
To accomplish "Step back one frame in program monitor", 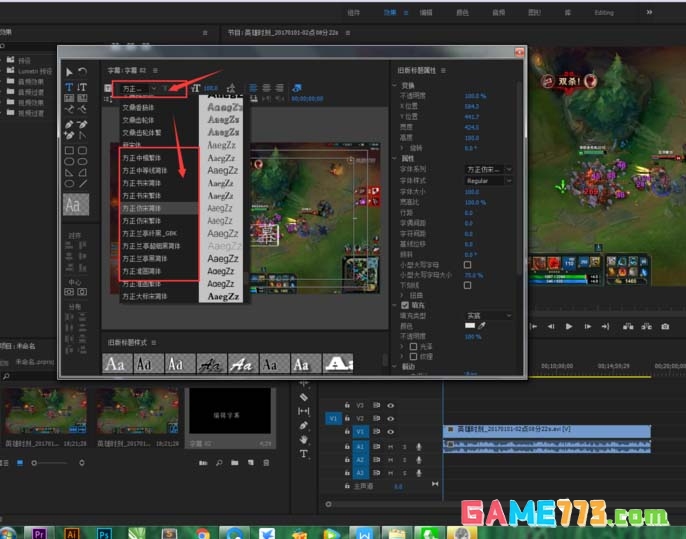I will click(551, 326).
